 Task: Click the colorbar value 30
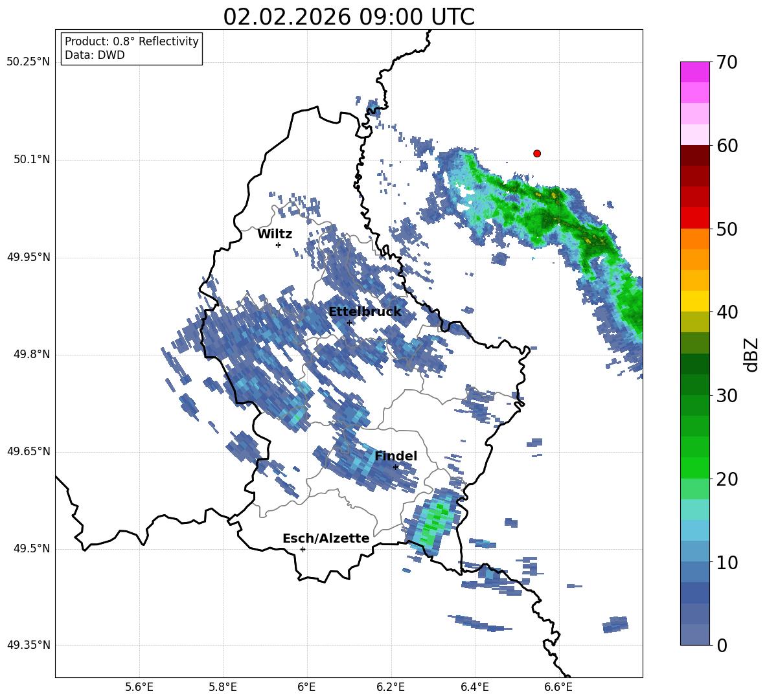tap(727, 395)
